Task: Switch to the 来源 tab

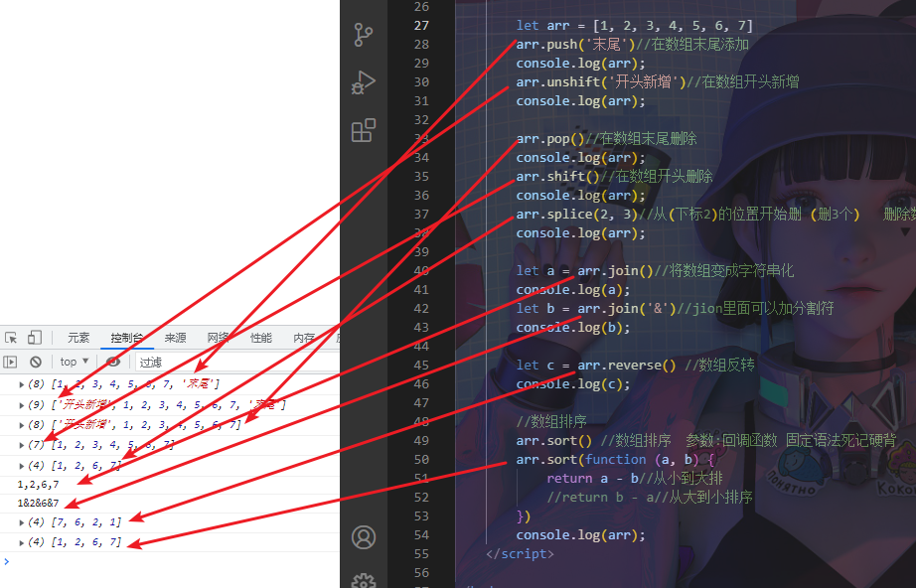Action: point(175,338)
